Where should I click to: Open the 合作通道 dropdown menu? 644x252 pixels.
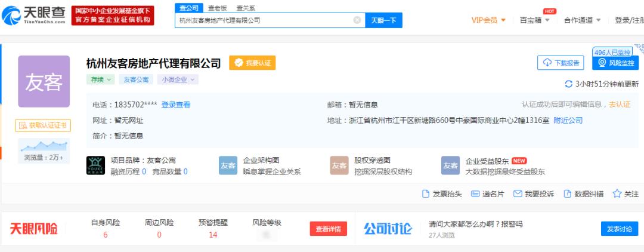point(582,20)
